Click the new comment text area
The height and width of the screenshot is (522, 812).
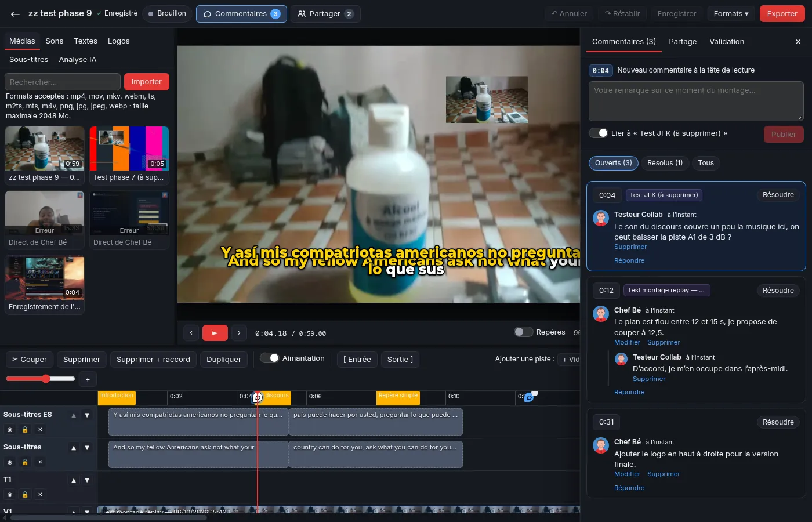[696, 101]
